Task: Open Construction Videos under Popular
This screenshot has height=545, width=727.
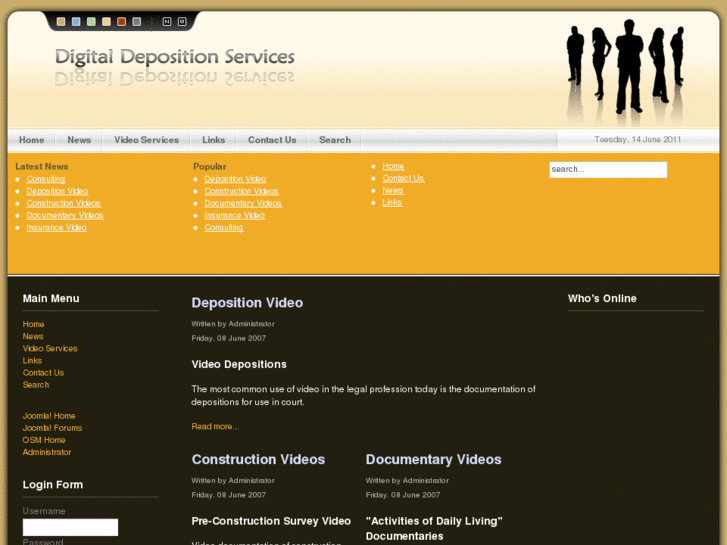Action: pos(242,191)
